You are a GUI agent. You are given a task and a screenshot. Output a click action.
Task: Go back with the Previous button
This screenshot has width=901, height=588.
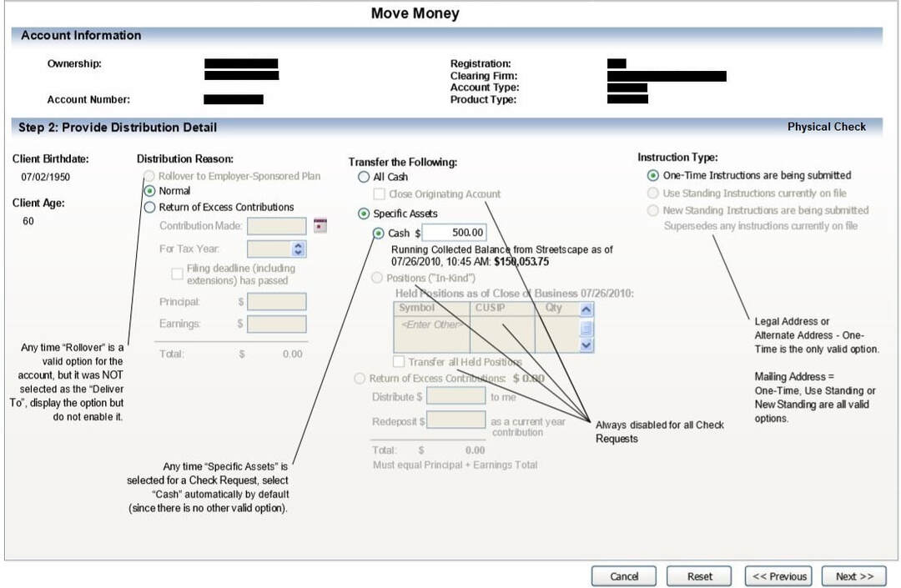tap(779, 576)
